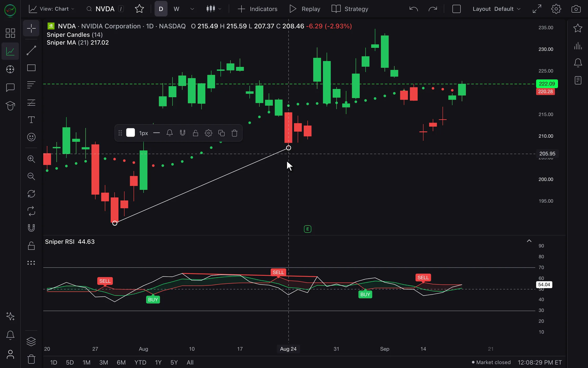Open right sidebar alerts bell
The width and height of the screenshot is (588, 368).
click(x=578, y=63)
